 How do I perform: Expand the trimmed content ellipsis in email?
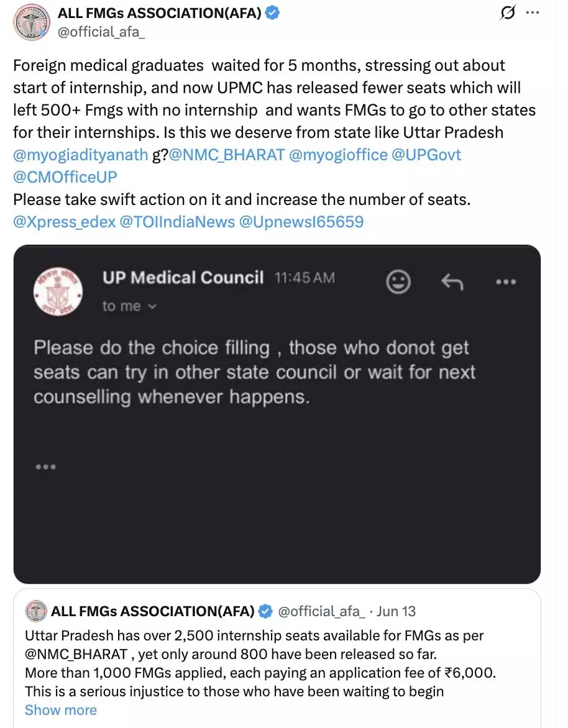click(46, 467)
